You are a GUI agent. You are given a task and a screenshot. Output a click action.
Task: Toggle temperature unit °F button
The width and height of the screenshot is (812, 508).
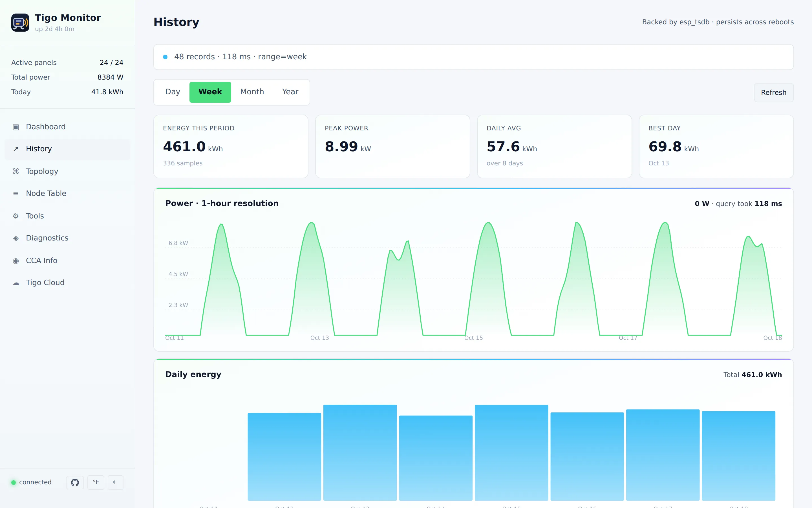[x=96, y=483]
